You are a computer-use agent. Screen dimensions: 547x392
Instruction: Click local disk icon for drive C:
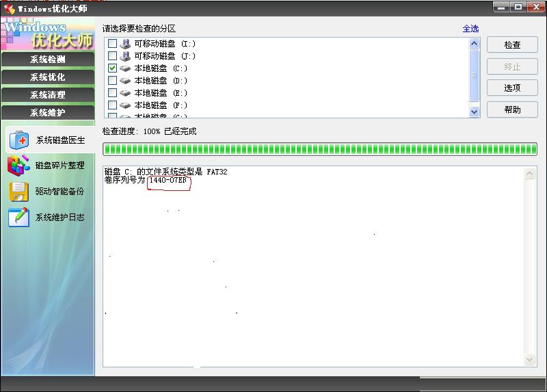point(125,68)
